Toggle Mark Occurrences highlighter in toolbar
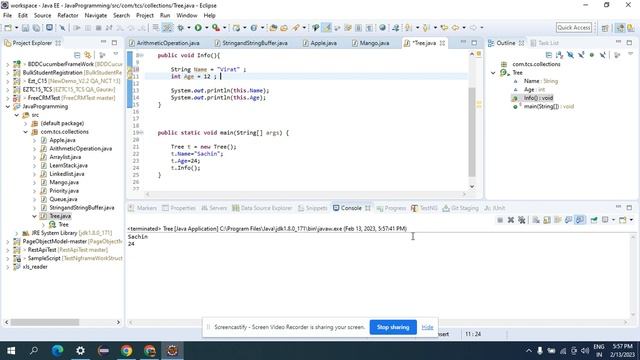 [x=327, y=28]
